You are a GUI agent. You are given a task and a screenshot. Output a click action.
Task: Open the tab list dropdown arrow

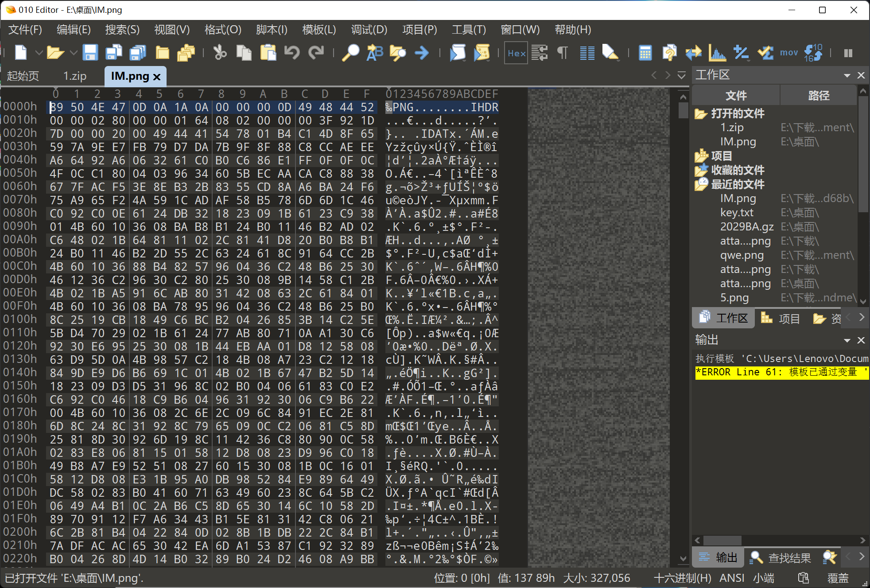click(682, 75)
